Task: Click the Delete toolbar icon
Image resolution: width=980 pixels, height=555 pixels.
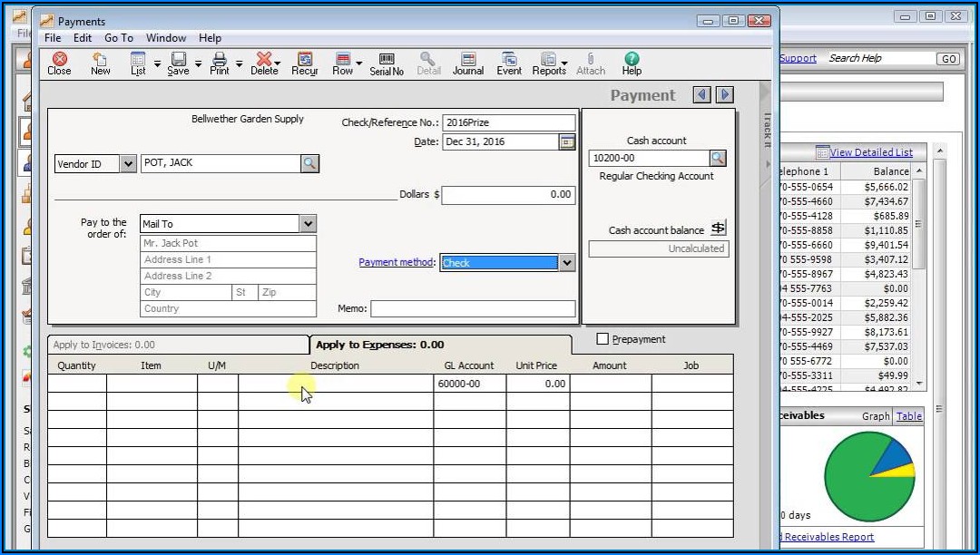Action: [264, 63]
